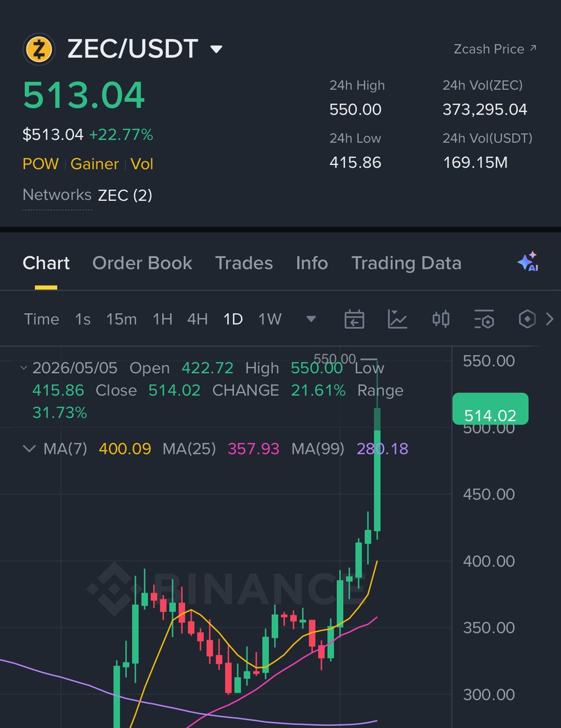This screenshot has height=728, width=561.
Task: Open the more intervals dropdown triangle
Action: pyautogui.click(x=311, y=319)
